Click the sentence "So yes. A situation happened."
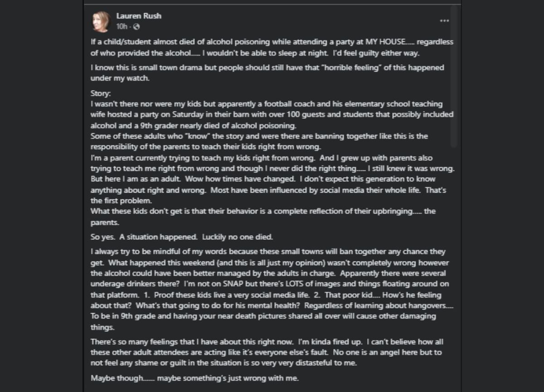 [x=145, y=237]
